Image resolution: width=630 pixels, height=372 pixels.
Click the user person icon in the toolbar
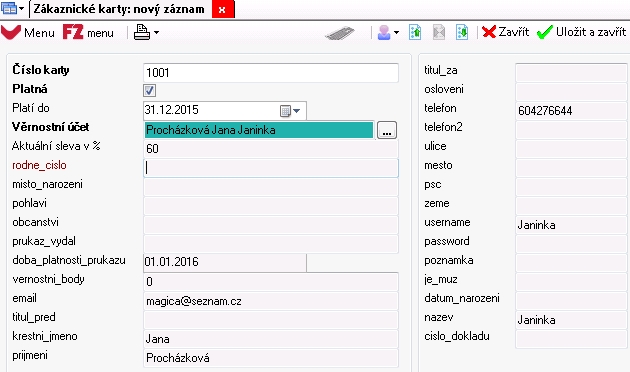click(384, 32)
